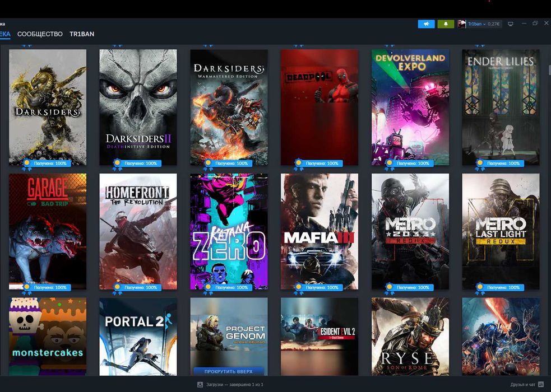Click the achievement medal under Ender Lilies

tap(480, 164)
